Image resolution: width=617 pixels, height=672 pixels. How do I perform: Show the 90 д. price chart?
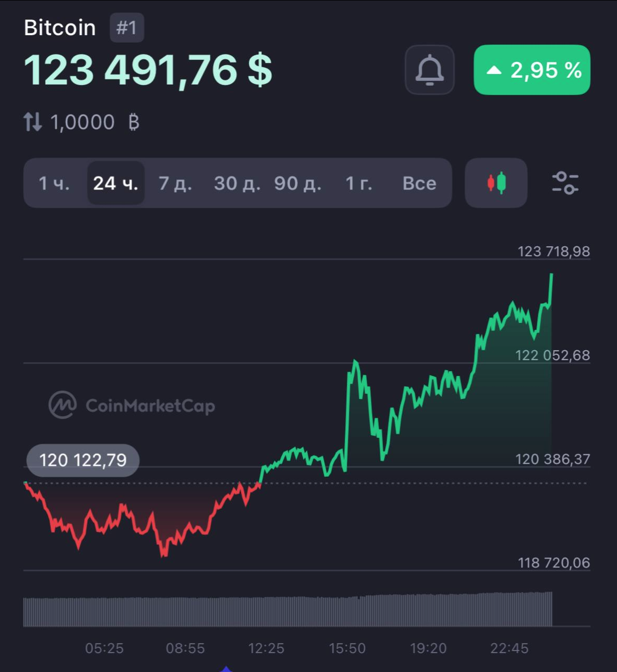pyautogui.click(x=297, y=183)
